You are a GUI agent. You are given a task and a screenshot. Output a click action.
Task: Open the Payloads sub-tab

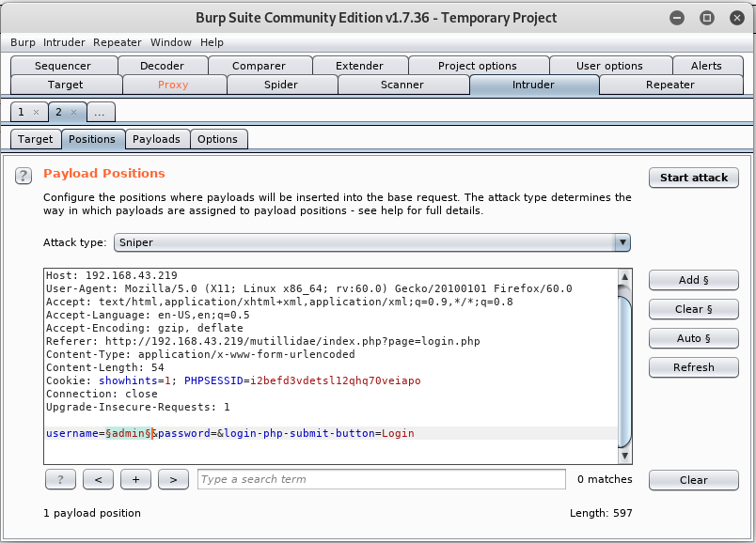coord(156,139)
